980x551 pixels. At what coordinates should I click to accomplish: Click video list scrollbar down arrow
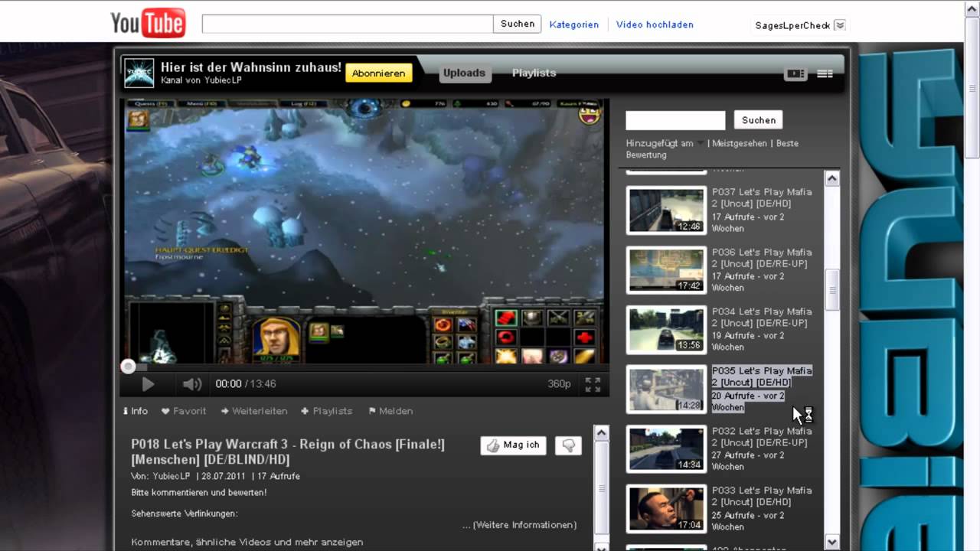[x=832, y=542]
